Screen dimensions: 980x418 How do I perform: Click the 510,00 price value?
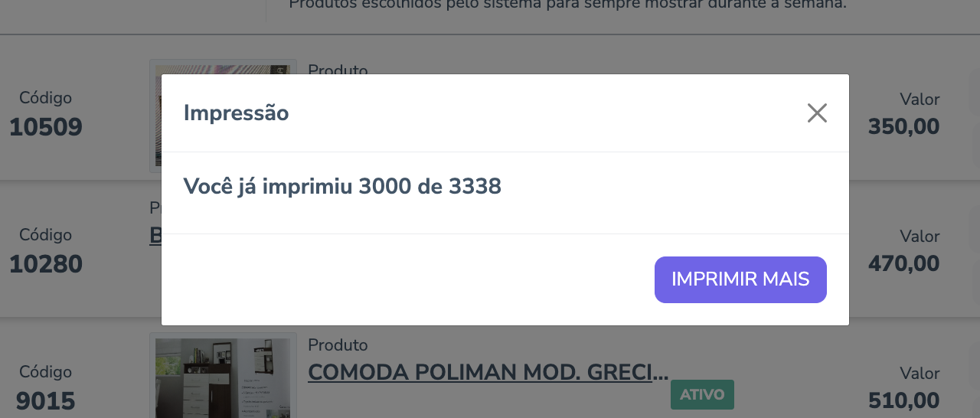[903, 401]
